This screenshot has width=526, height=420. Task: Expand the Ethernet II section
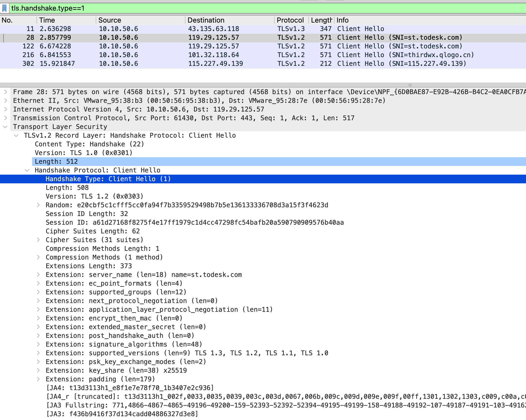[x=5, y=101]
